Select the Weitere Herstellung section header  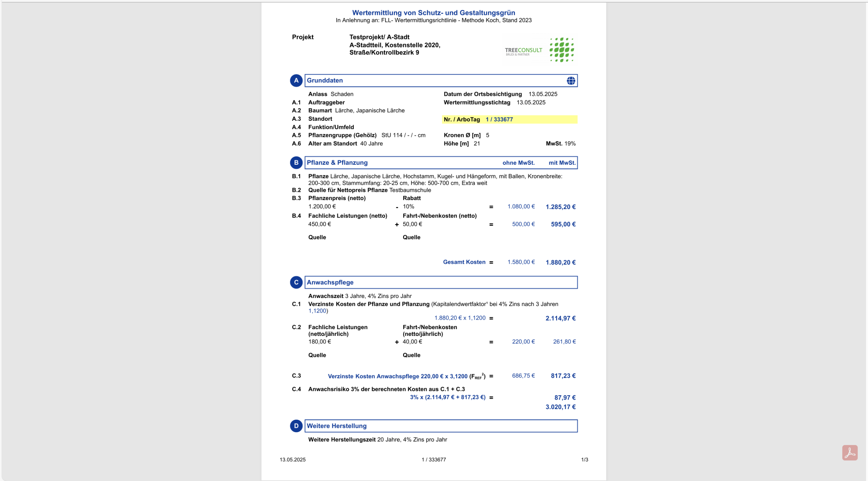(x=441, y=426)
